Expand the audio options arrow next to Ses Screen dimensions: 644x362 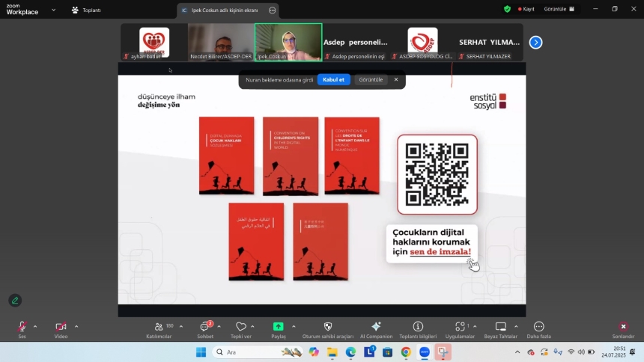(x=35, y=326)
